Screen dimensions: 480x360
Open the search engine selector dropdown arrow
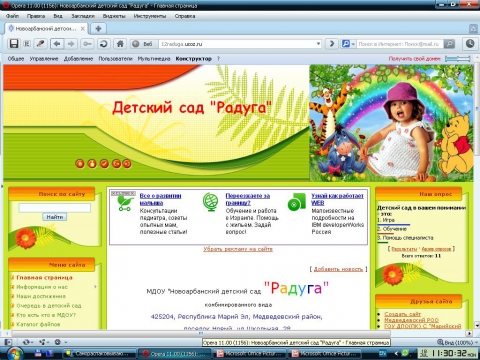pyautogui.click(x=353, y=44)
